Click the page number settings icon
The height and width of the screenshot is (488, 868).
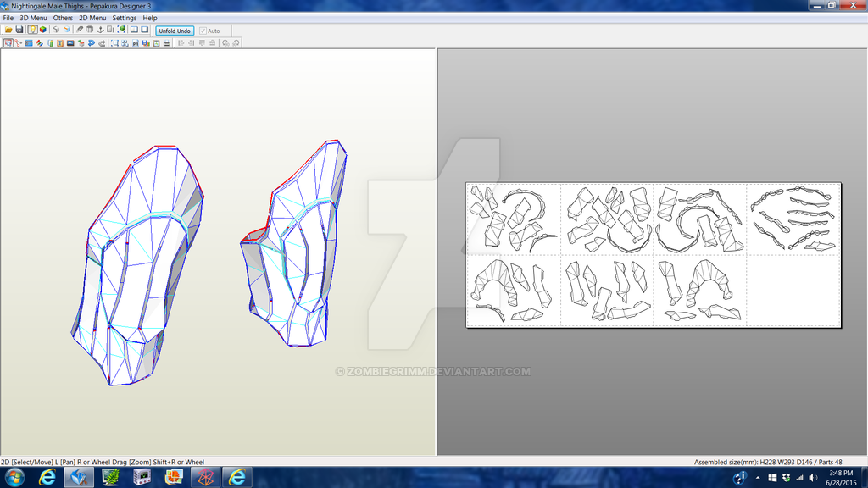(x=136, y=43)
